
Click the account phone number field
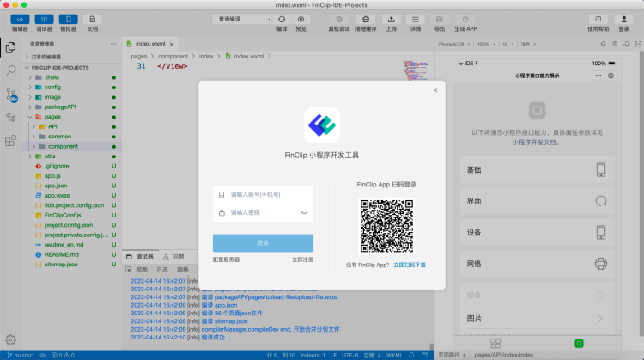263,194
